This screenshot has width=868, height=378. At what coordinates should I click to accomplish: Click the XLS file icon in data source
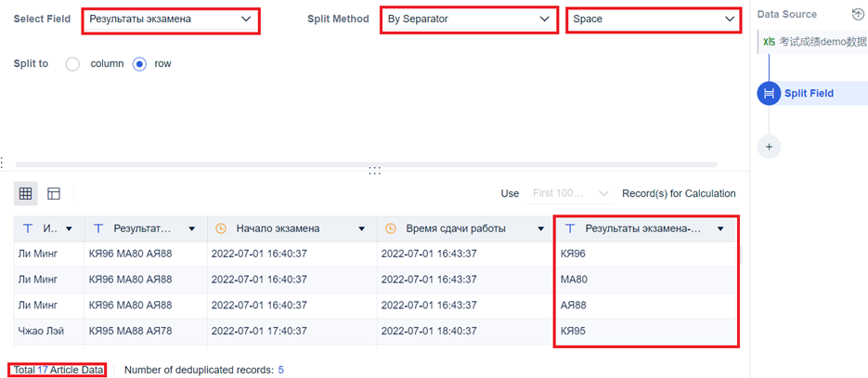tap(769, 42)
